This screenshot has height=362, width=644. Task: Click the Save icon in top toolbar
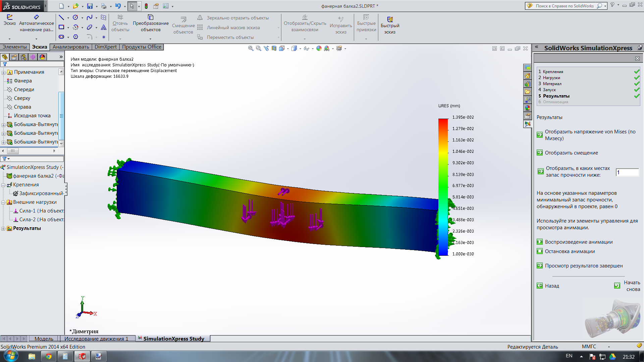click(90, 6)
